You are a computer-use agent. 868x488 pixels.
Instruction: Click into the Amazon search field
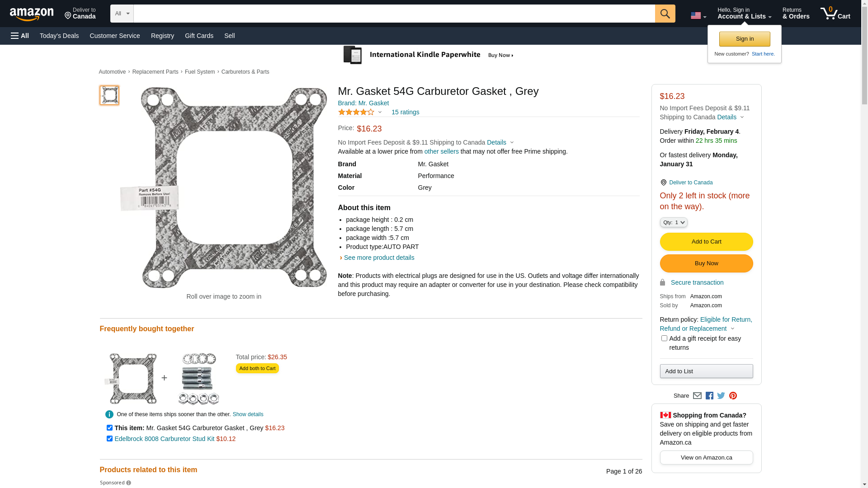coord(394,14)
